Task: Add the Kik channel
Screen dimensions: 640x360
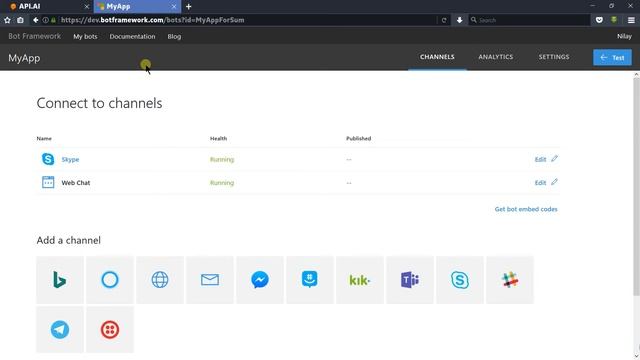Action: coord(360,280)
